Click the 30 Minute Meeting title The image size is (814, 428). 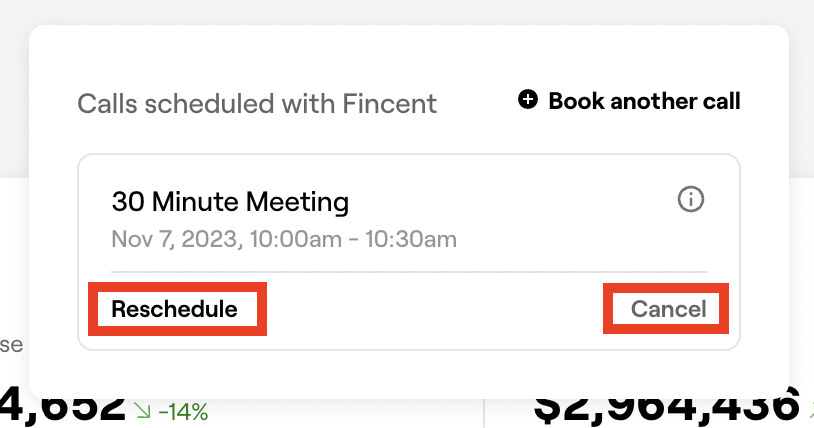[x=230, y=202]
